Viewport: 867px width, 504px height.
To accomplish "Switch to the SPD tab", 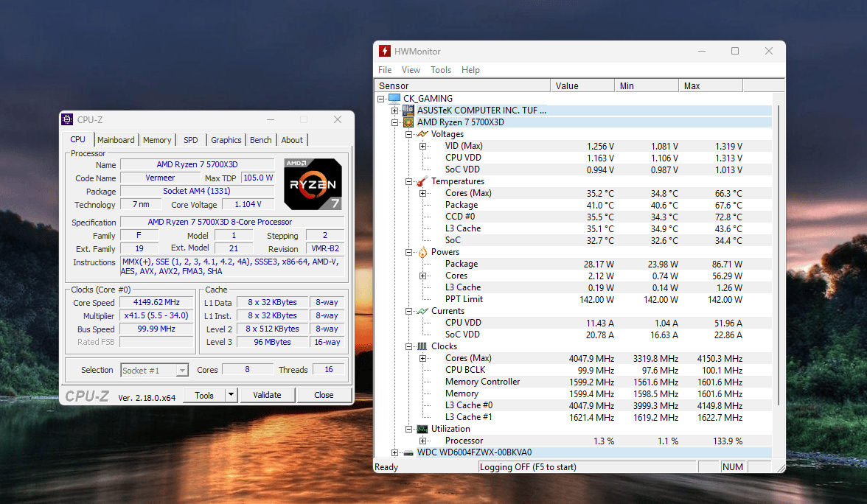I will pyautogui.click(x=191, y=140).
